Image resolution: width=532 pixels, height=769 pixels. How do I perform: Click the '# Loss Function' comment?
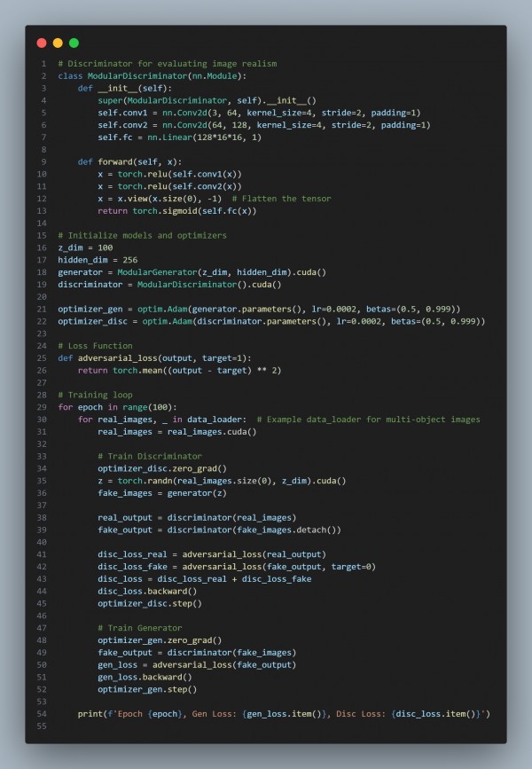click(95, 346)
